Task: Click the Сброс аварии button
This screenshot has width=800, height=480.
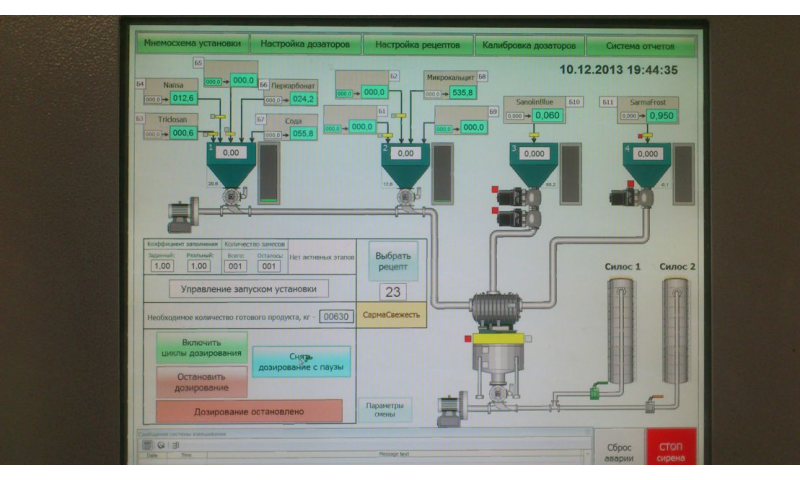Action: [620, 452]
